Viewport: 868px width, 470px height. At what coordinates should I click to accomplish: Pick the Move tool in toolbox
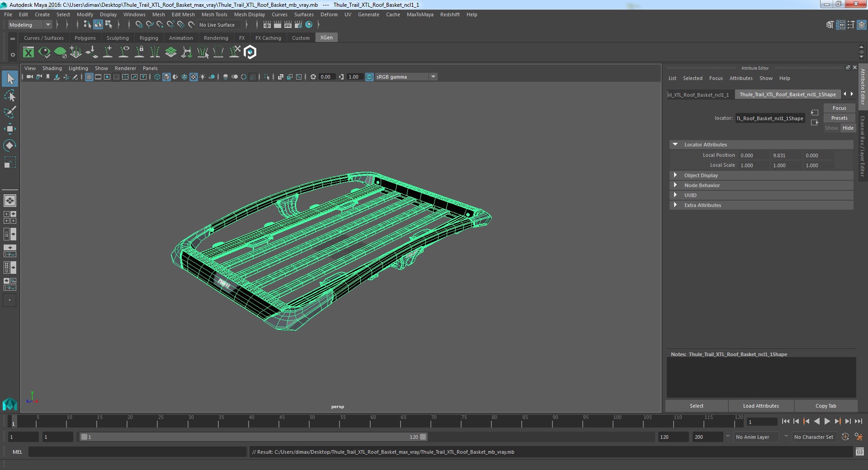[10, 129]
